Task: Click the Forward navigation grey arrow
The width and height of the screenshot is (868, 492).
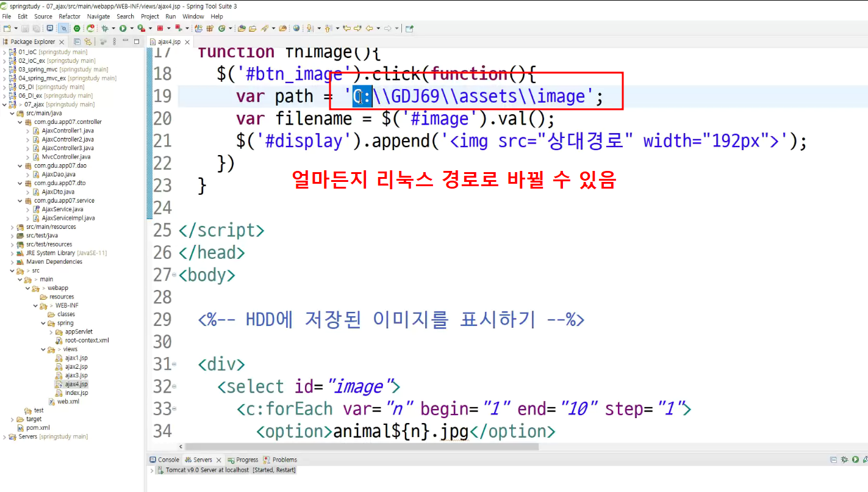Action: click(x=388, y=28)
